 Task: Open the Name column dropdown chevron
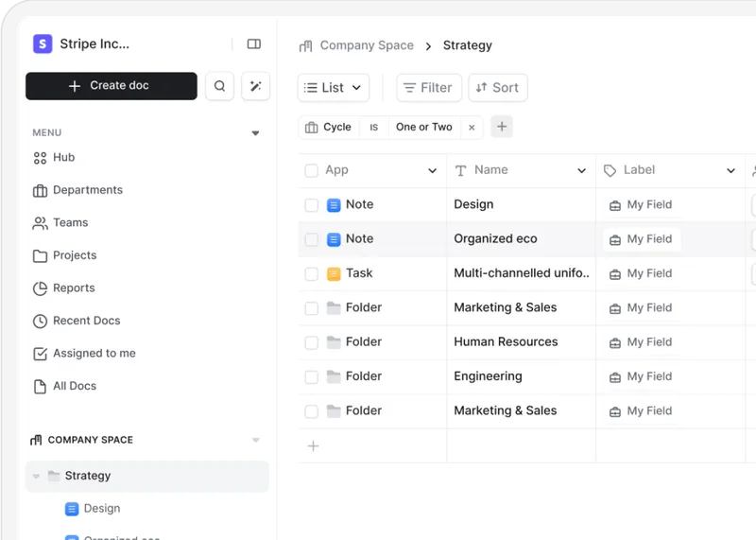click(x=582, y=170)
